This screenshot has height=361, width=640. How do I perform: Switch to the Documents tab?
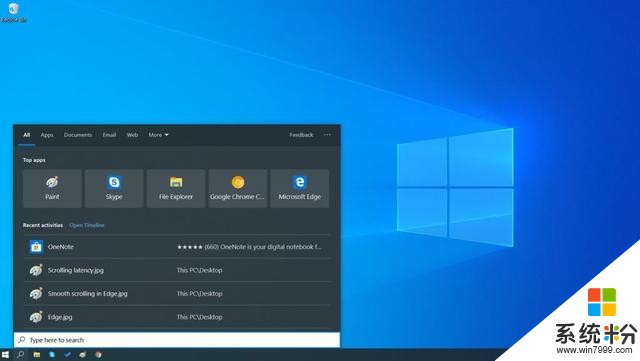point(78,135)
